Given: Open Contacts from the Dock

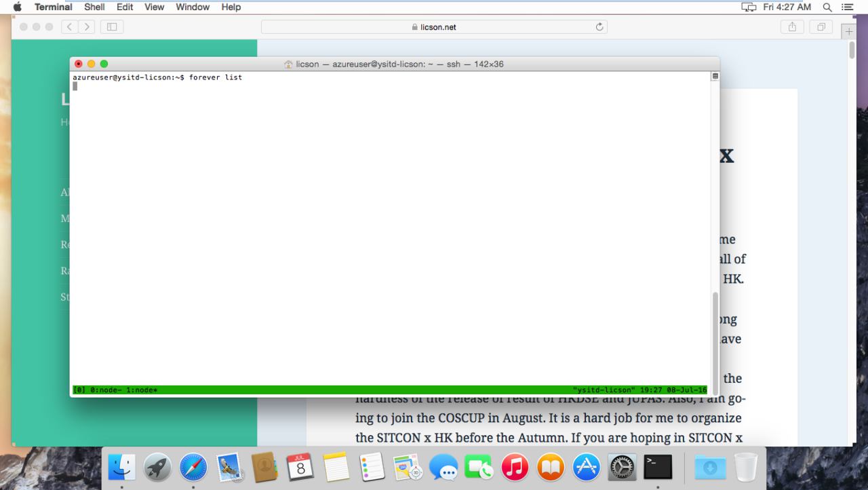Looking at the screenshot, I should click(x=264, y=467).
